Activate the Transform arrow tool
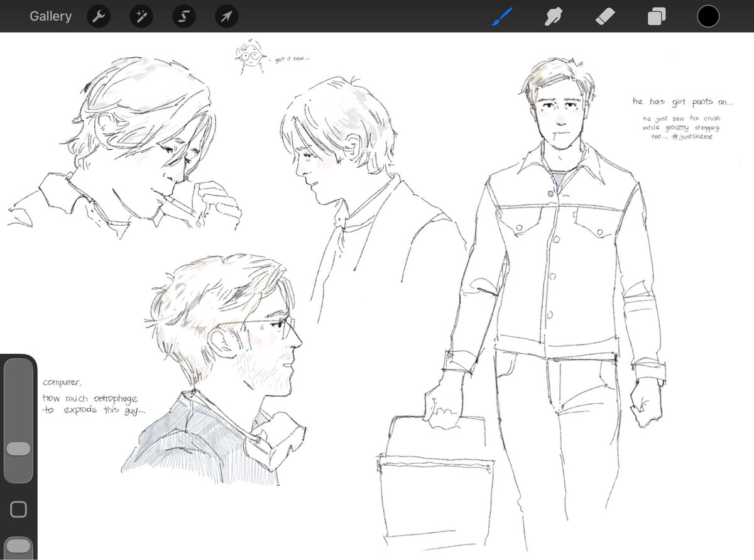 point(226,16)
